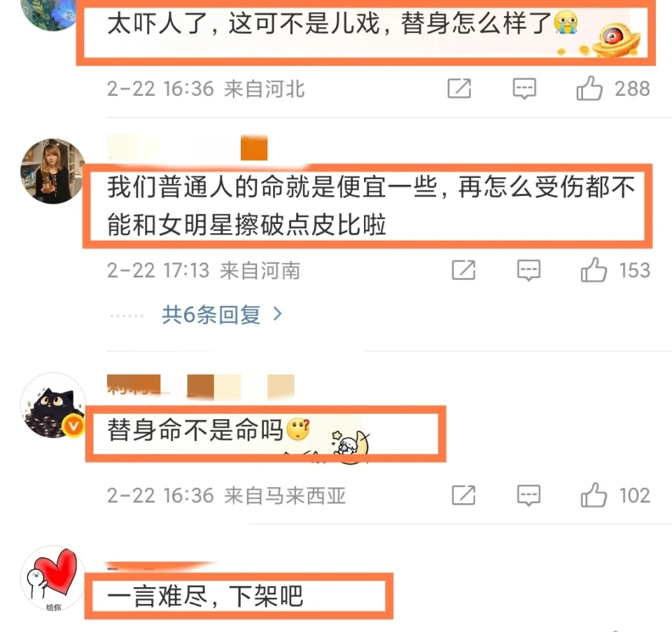This screenshot has height=632, width=672.
Task: Open reply box on the 河北 comment
Action: point(524,89)
